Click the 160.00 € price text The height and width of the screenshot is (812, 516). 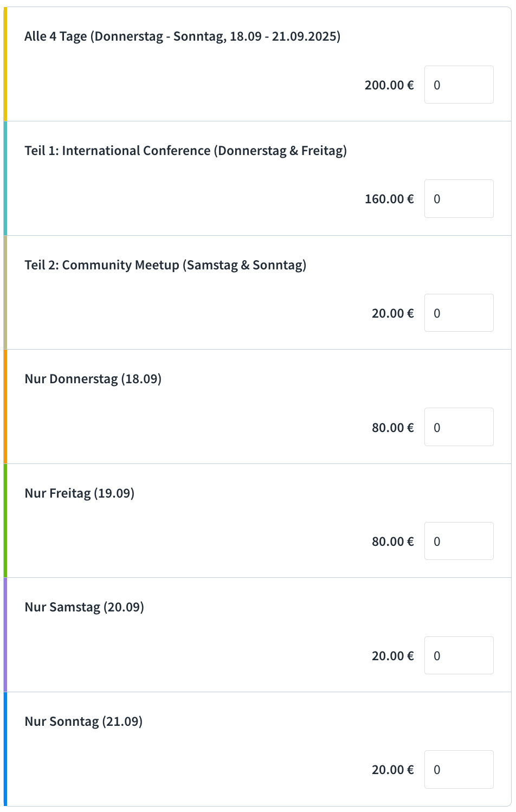click(x=389, y=199)
